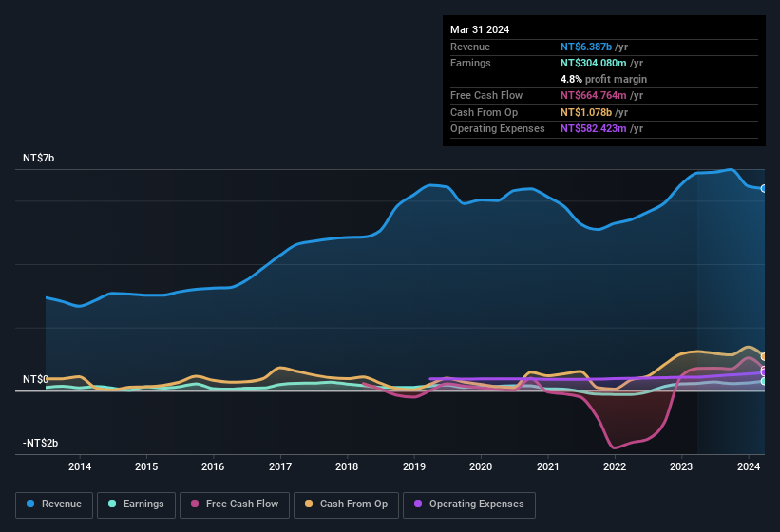Toggle the Earnings series legend button
The image size is (780, 532).
point(136,504)
